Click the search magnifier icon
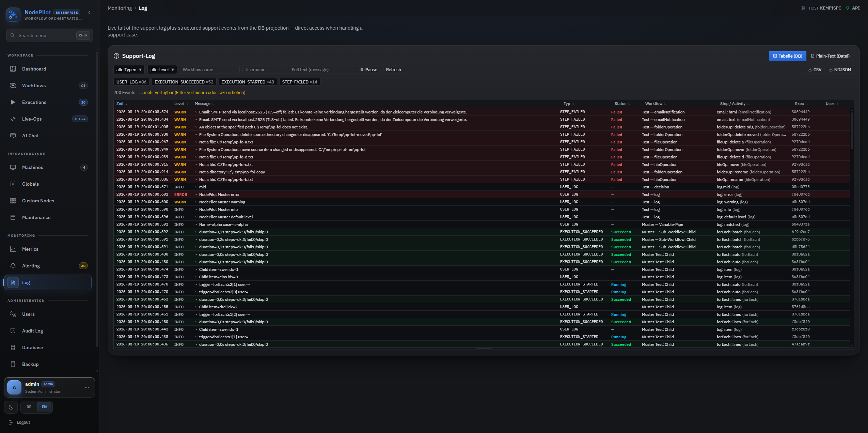Image resolution: width=868 pixels, height=433 pixels. click(13, 35)
